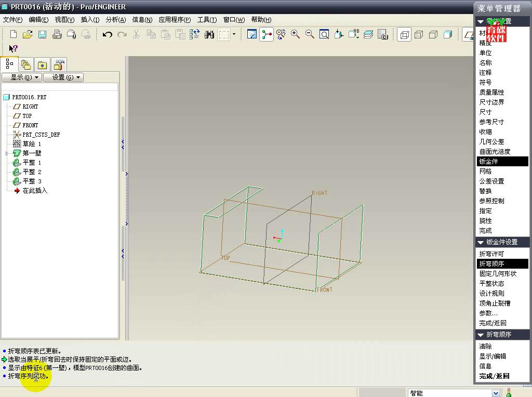Image resolution: width=532 pixels, height=397 pixels.
Task: Save the model with the floppy disk icon
Action: coord(42,34)
